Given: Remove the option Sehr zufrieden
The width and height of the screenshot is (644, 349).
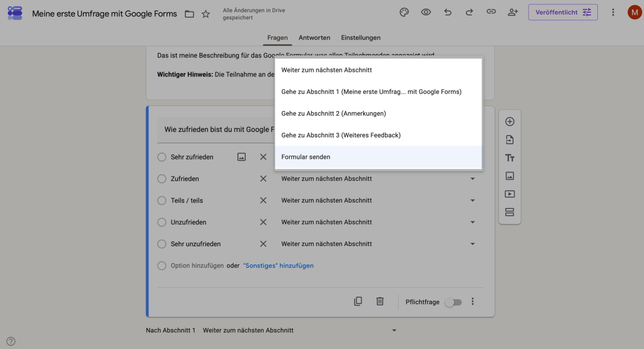Looking at the screenshot, I should (263, 157).
